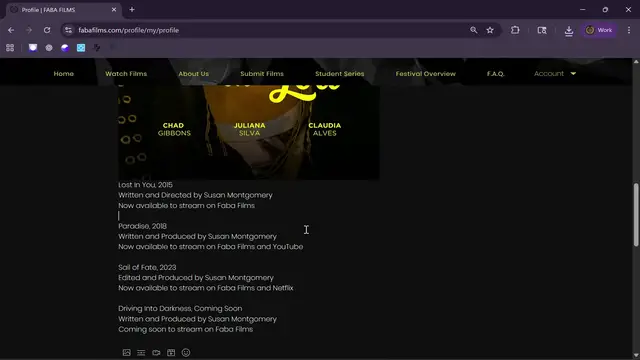
Task: Go to the Home page
Action: (x=64, y=73)
